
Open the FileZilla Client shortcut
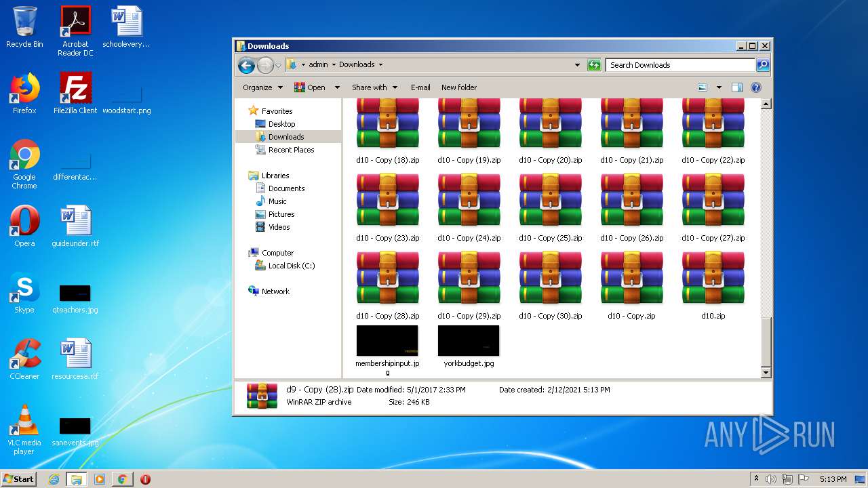tap(75, 94)
